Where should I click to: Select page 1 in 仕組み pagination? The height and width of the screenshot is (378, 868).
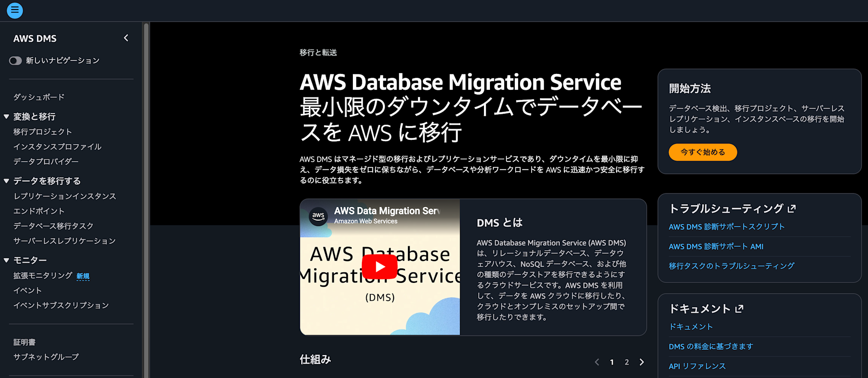(612, 362)
